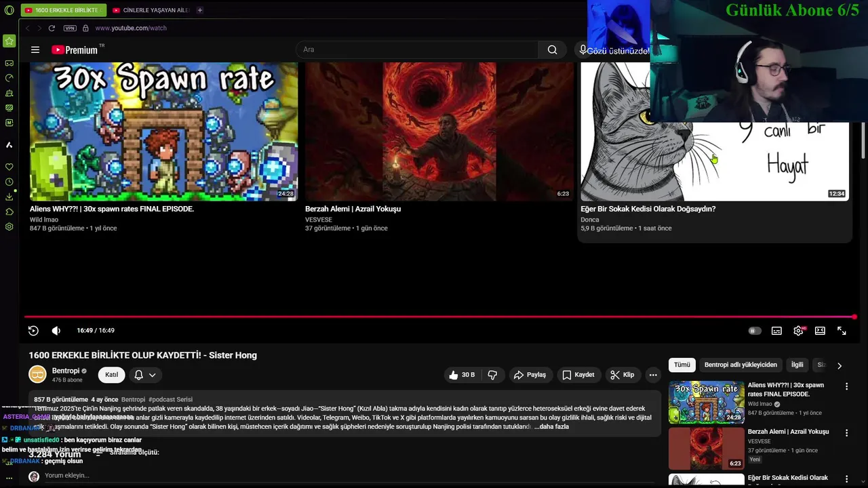Go forward in browser history
Screen dimensions: 868x488
coord(39,28)
